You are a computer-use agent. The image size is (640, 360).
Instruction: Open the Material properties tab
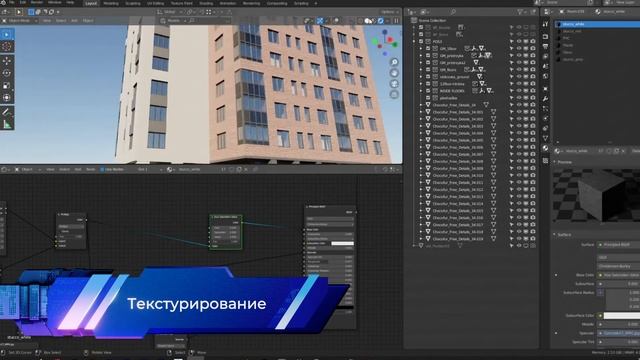pyautogui.click(x=546, y=149)
